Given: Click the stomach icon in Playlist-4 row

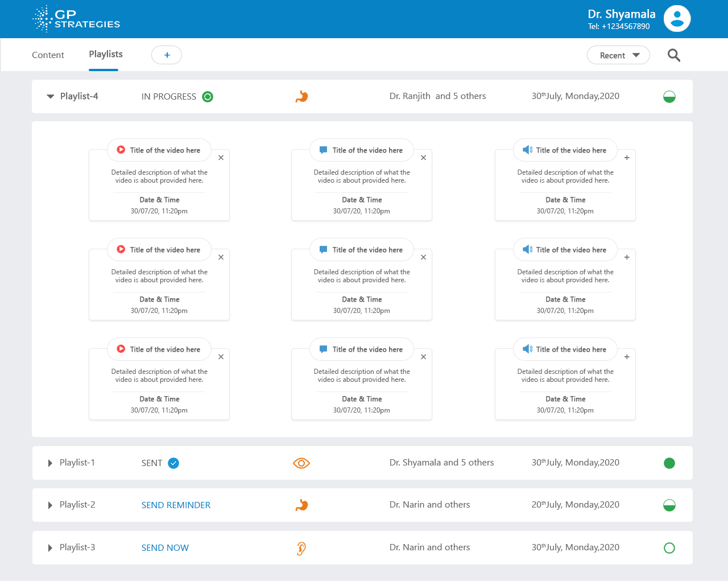Looking at the screenshot, I should tap(301, 97).
